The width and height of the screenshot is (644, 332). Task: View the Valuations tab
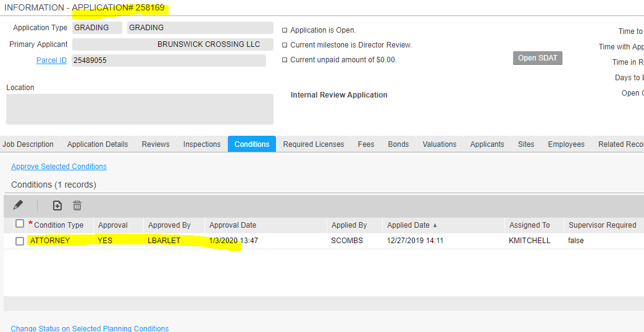click(x=440, y=144)
